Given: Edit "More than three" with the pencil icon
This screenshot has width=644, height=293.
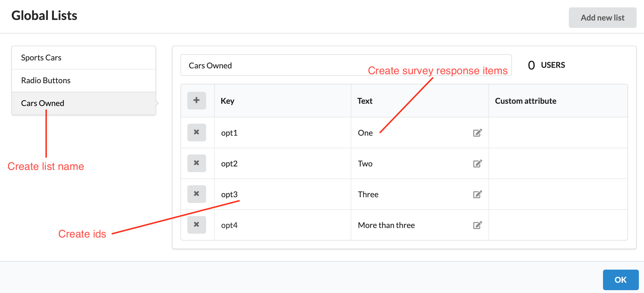Looking at the screenshot, I should [x=477, y=225].
